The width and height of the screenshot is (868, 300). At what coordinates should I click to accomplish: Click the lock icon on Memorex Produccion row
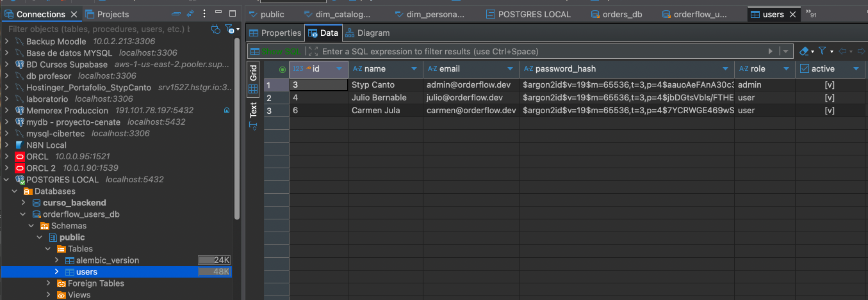pyautogui.click(x=227, y=111)
